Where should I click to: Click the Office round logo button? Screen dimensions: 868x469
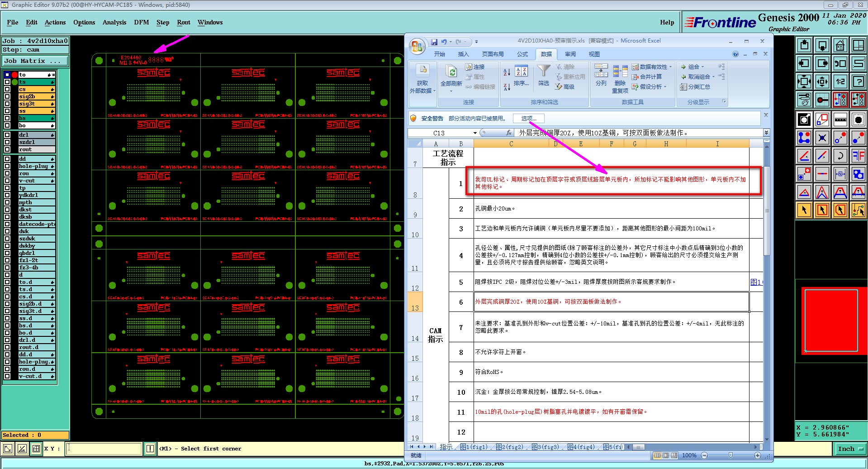[417, 46]
